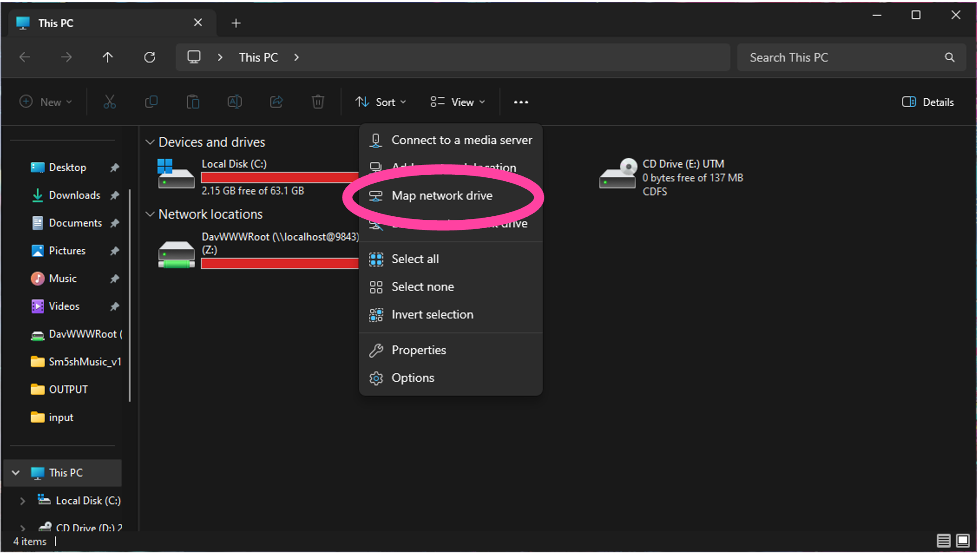
Task: Click the Share icon in toolbar
Action: coord(276,102)
